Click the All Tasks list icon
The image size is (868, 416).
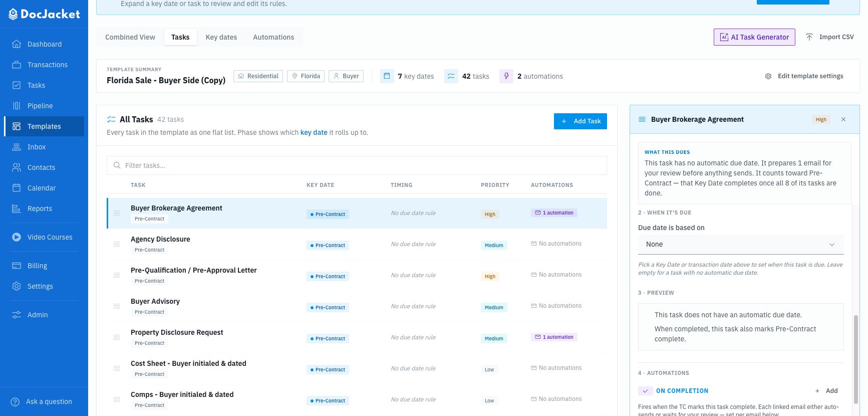(111, 119)
